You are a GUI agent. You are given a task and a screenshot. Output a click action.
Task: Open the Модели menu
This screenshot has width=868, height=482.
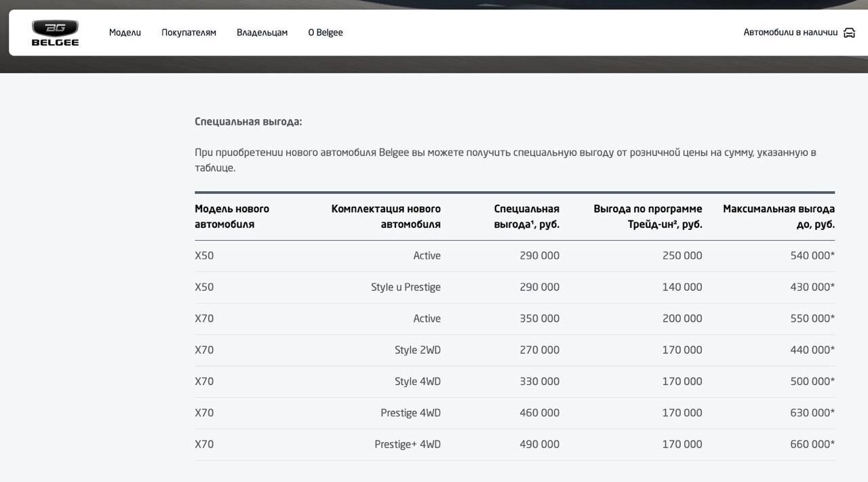[x=125, y=33]
